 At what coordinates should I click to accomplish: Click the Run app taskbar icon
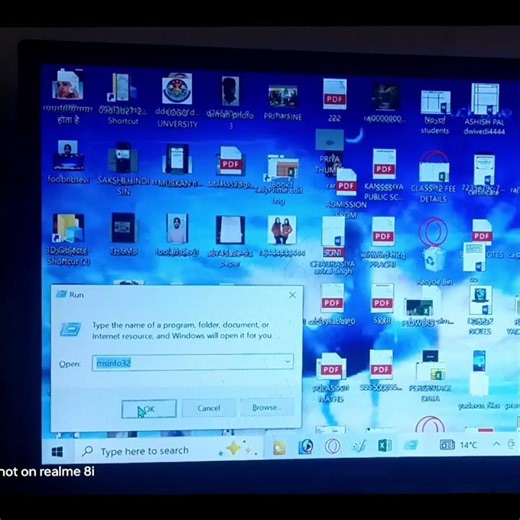[x=411, y=445]
